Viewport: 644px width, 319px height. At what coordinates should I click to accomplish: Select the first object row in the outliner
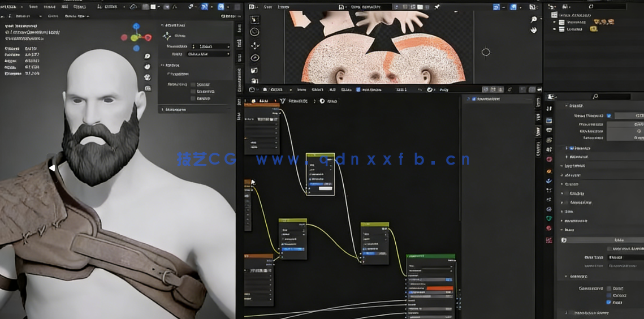[x=576, y=22]
